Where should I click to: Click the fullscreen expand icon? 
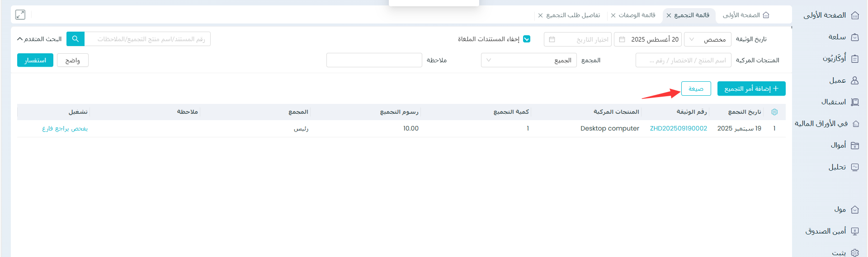[20, 15]
